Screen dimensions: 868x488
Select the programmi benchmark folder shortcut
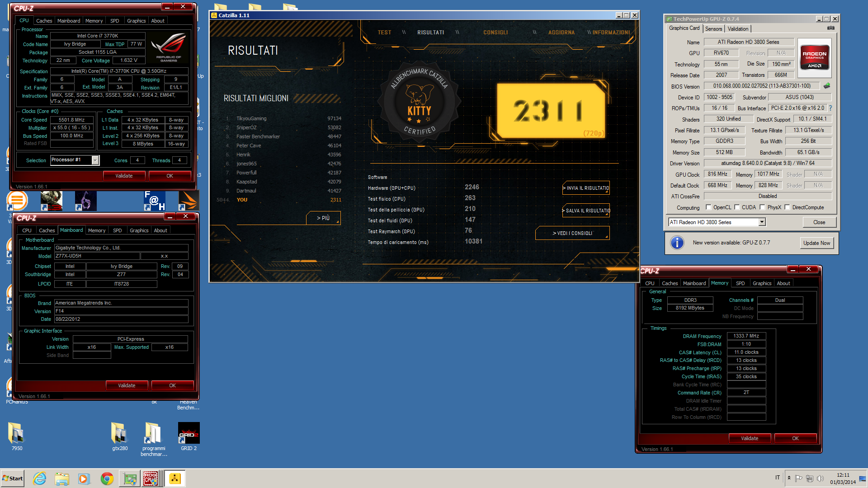(x=154, y=439)
